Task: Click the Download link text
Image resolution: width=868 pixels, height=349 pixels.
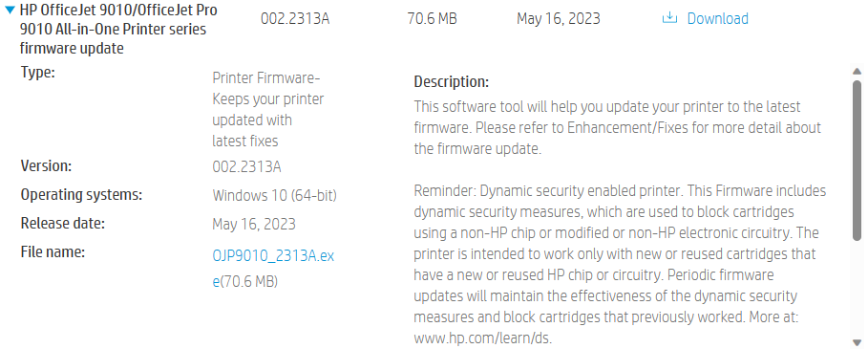Action: pos(717,19)
